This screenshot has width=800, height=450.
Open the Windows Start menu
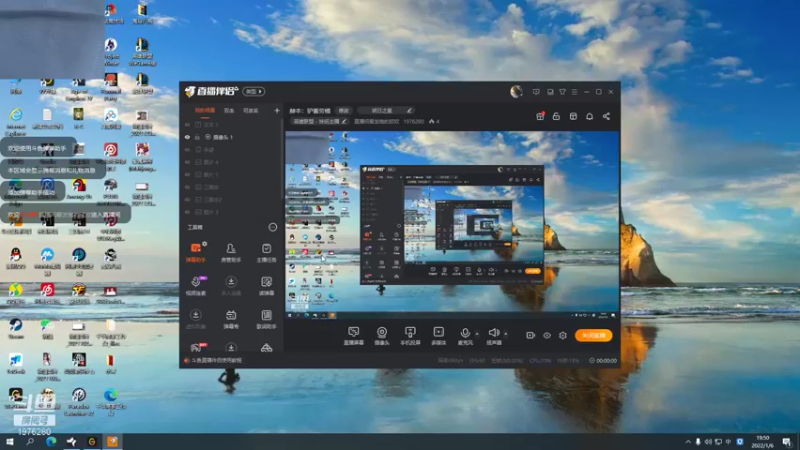[x=9, y=441]
